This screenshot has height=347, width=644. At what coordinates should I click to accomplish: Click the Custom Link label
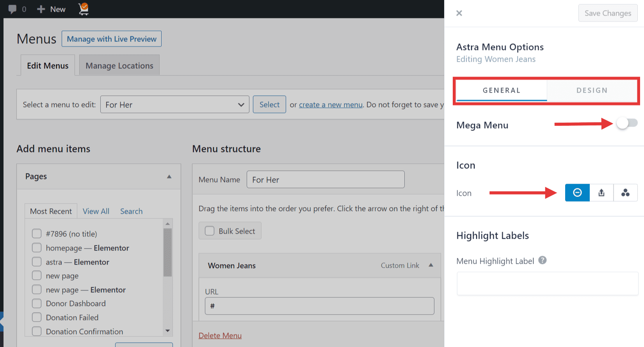click(x=400, y=265)
